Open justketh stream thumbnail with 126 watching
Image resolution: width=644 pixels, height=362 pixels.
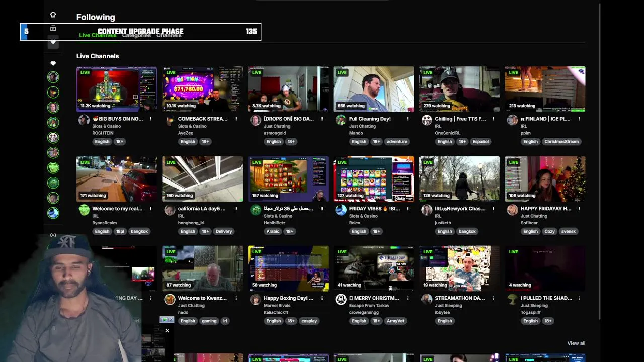pyautogui.click(x=459, y=178)
